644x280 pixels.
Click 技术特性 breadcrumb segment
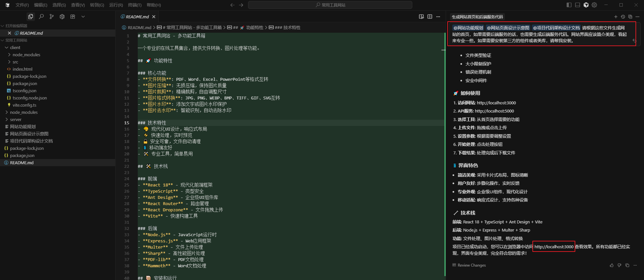coord(288,27)
